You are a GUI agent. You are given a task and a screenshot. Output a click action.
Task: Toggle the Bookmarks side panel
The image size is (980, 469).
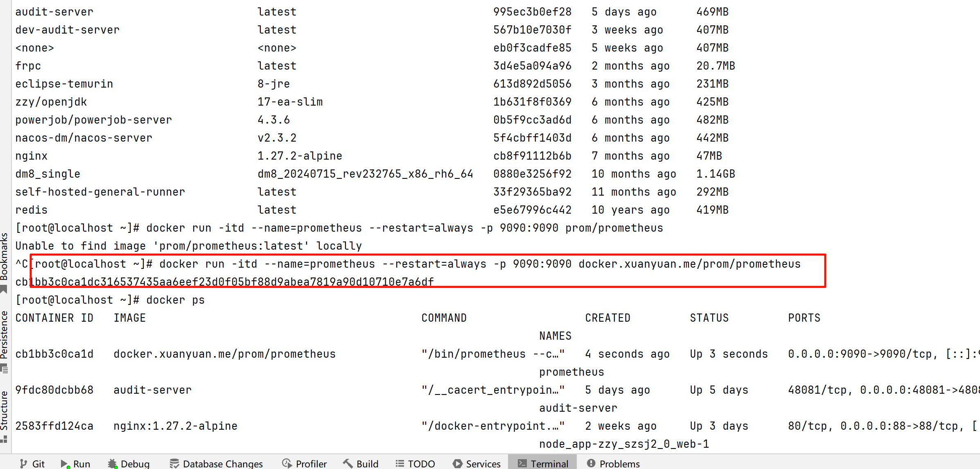pos(4,256)
